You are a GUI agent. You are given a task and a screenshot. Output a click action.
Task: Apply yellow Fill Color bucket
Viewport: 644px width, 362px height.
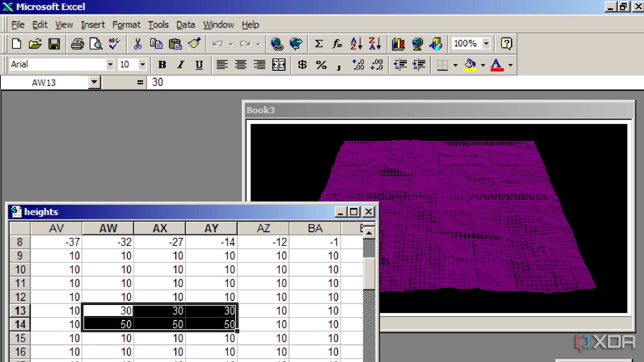pyautogui.click(x=470, y=65)
